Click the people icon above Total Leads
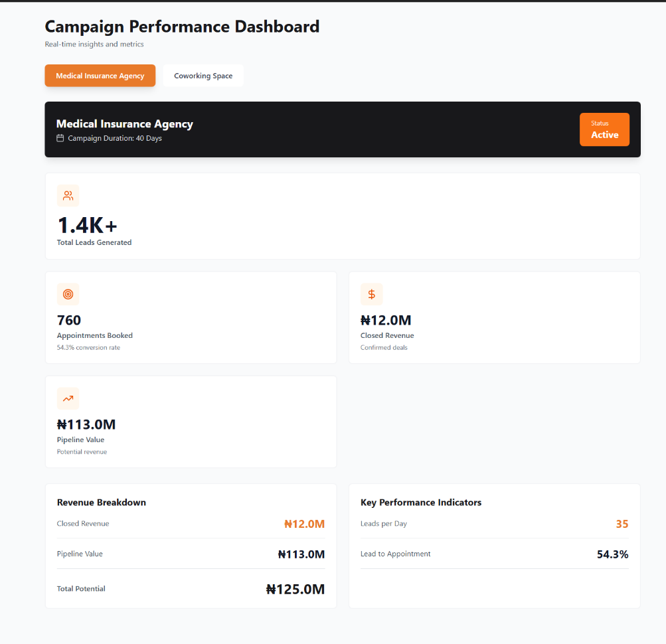The width and height of the screenshot is (666, 644). (x=68, y=195)
